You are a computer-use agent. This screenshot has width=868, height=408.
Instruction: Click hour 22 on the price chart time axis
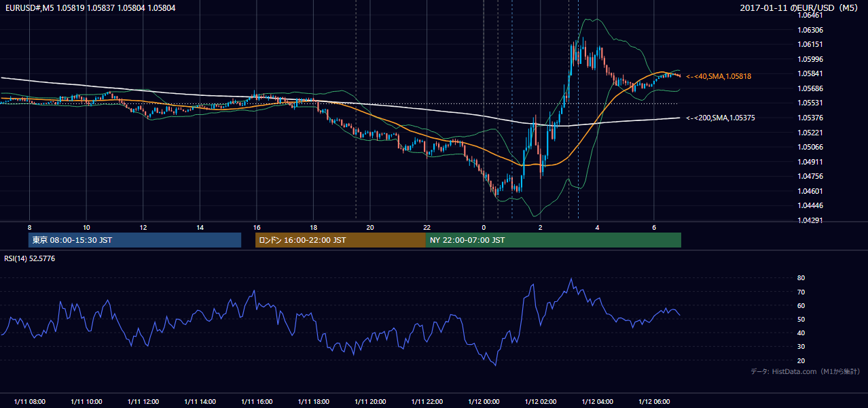point(427,227)
